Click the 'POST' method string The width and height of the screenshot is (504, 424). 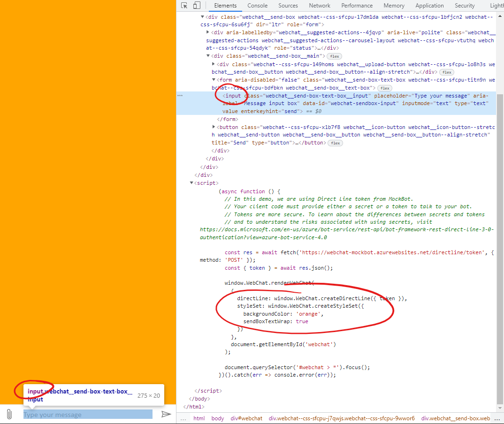point(234,260)
